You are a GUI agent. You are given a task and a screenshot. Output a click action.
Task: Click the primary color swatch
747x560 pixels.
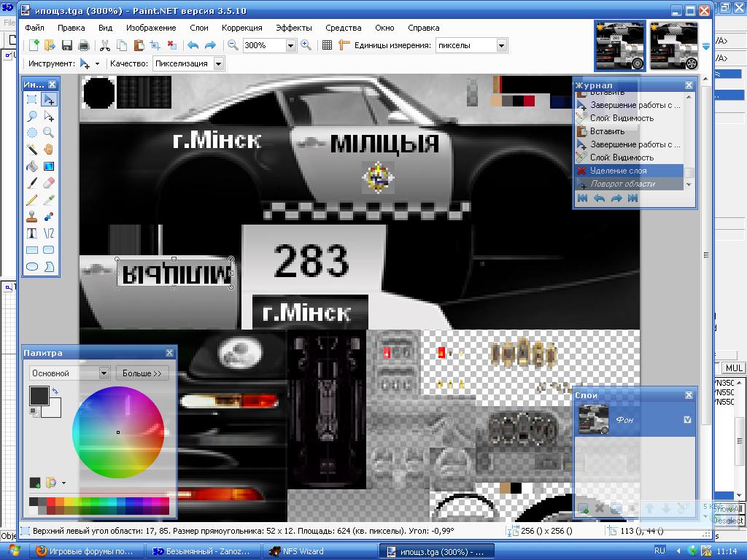(x=39, y=395)
